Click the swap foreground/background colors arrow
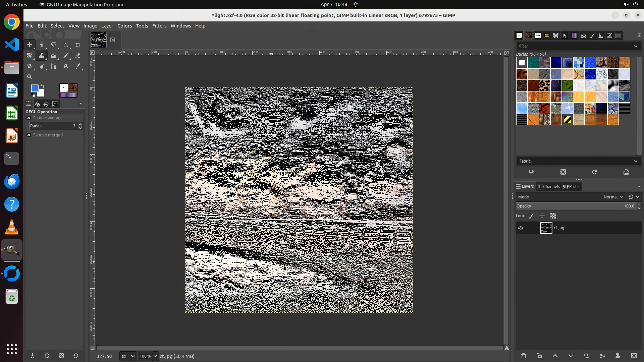The height and width of the screenshot is (362, 644). click(x=43, y=86)
